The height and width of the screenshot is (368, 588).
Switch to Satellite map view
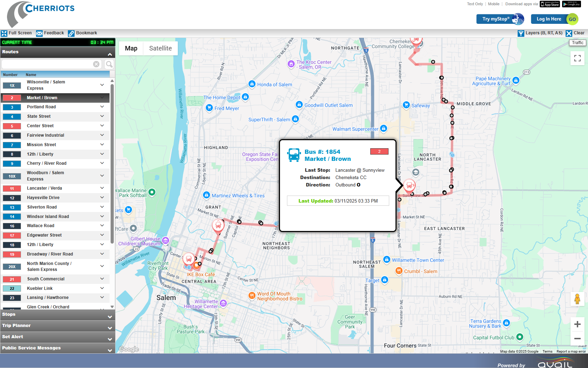pos(160,48)
